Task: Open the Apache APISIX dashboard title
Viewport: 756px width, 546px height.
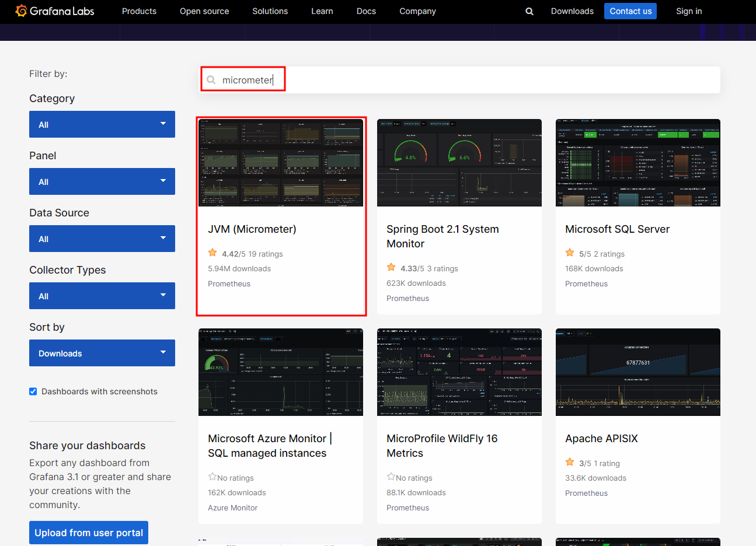Action: click(601, 439)
